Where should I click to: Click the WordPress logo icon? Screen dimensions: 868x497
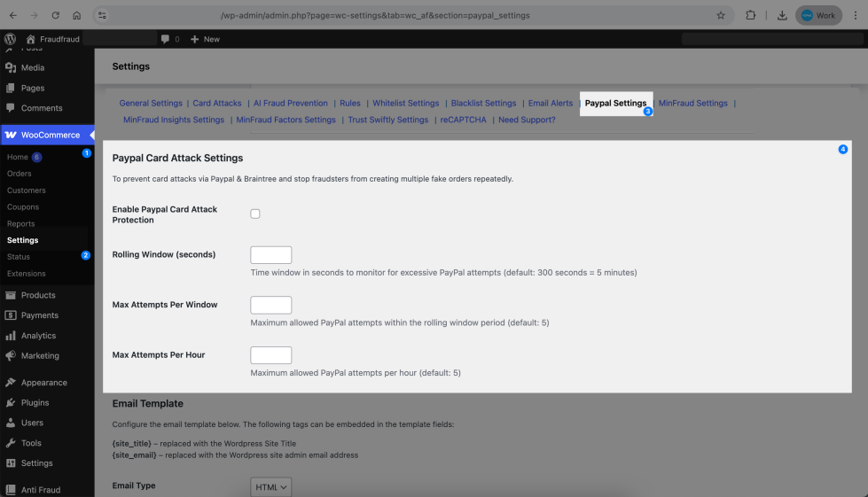pos(10,39)
